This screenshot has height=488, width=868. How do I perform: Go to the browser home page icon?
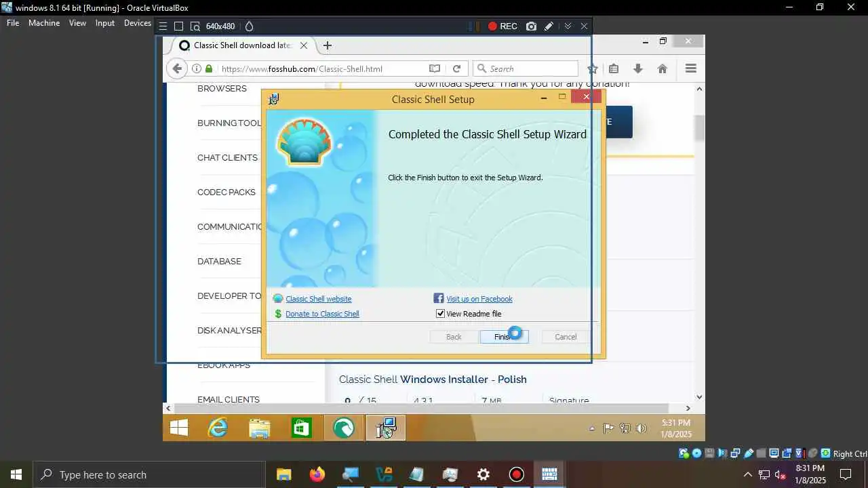(663, 68)
